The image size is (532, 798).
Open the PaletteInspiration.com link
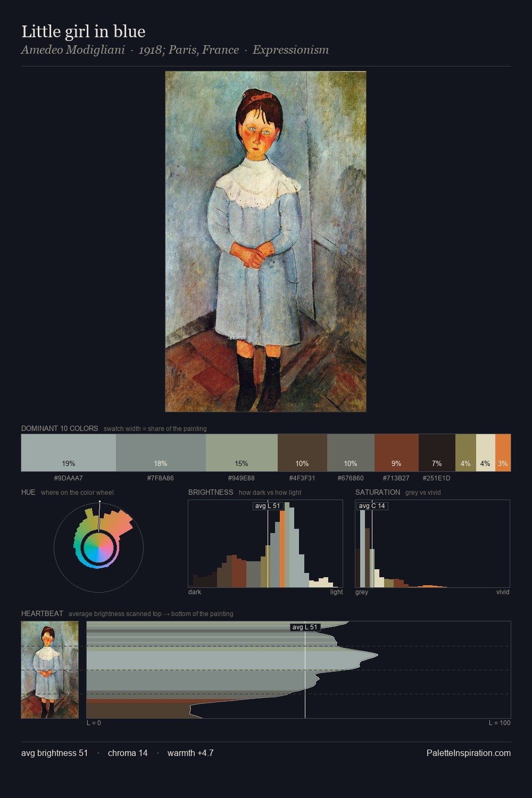point(469,753)
